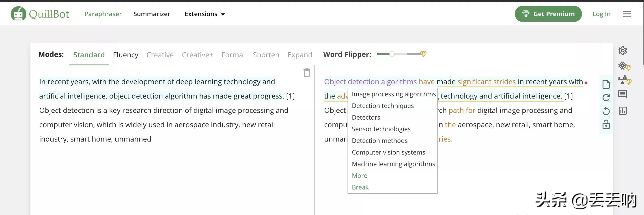Click the Word Flipper slider handle
The height and width of the screenshot is (215, 644).
click(x=392, y=54)
